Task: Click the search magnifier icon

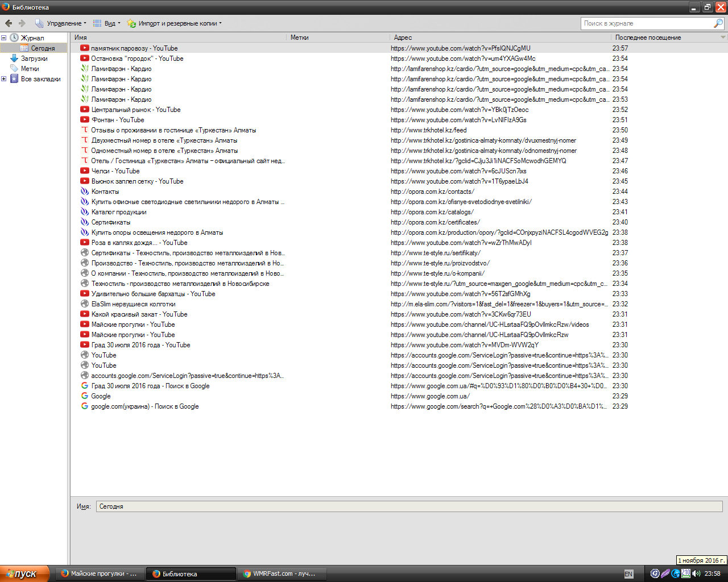Action: point(718,23)
